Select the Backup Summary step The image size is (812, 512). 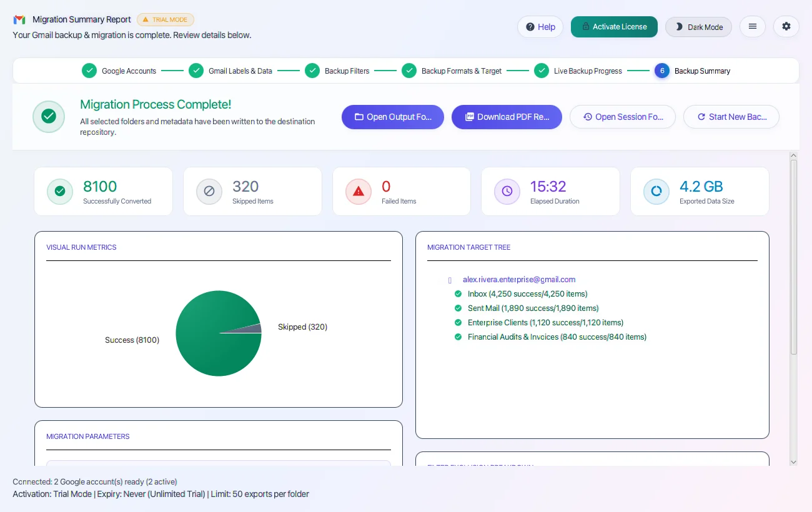pos(692,71)
